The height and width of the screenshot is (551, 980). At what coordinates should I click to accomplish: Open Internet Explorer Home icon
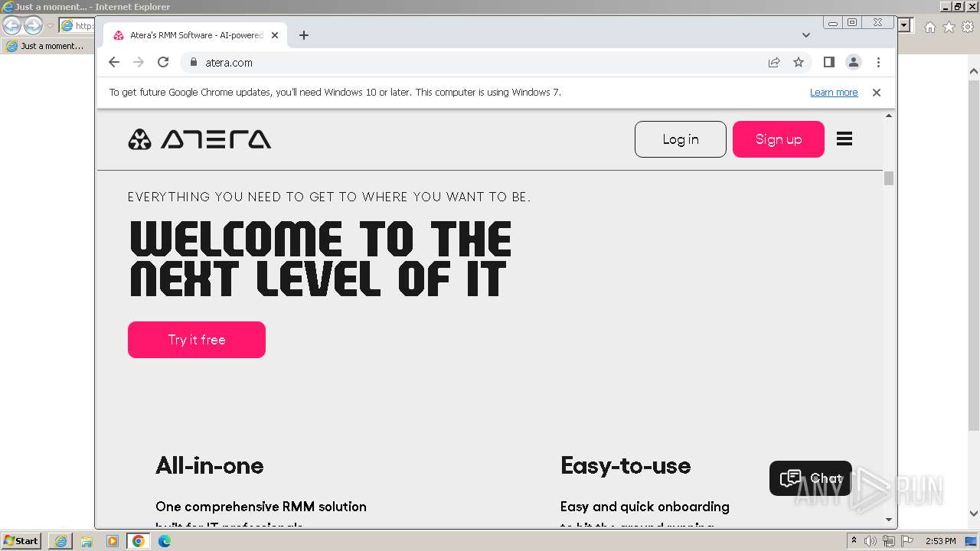pos(930,27)
